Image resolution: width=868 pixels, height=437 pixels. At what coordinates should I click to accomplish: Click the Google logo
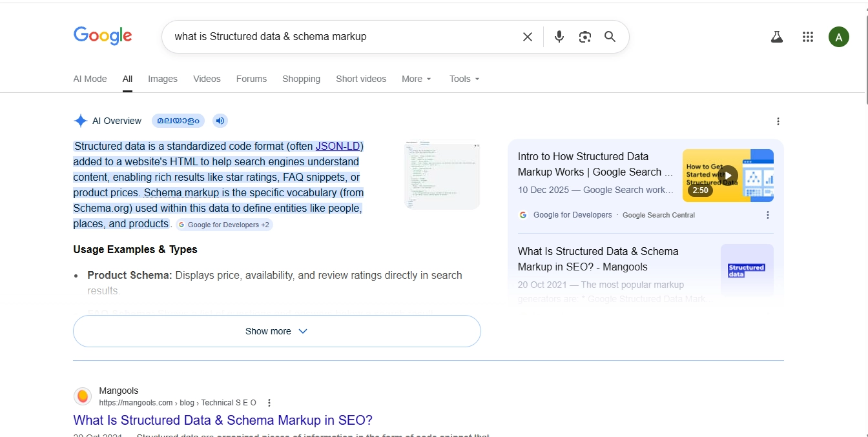click(x=103, y=36)
